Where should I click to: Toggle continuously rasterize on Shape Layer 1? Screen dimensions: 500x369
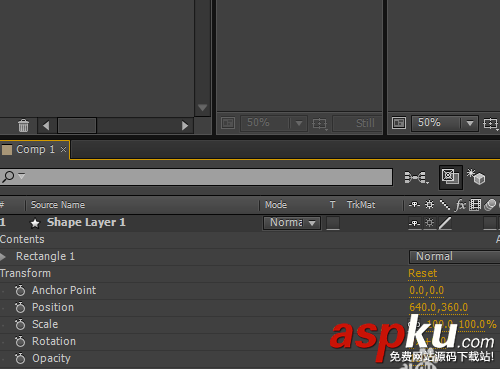pyautogui.click(x=430, y=223)
